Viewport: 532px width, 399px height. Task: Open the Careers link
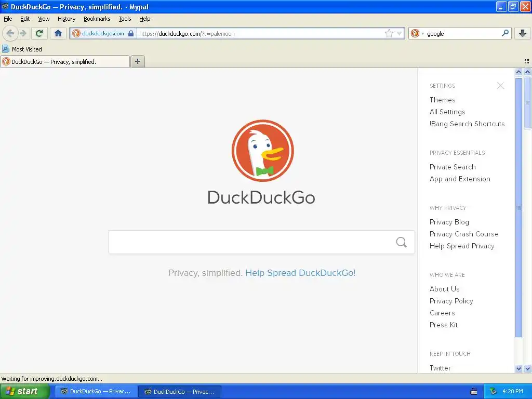click(442, 312)
